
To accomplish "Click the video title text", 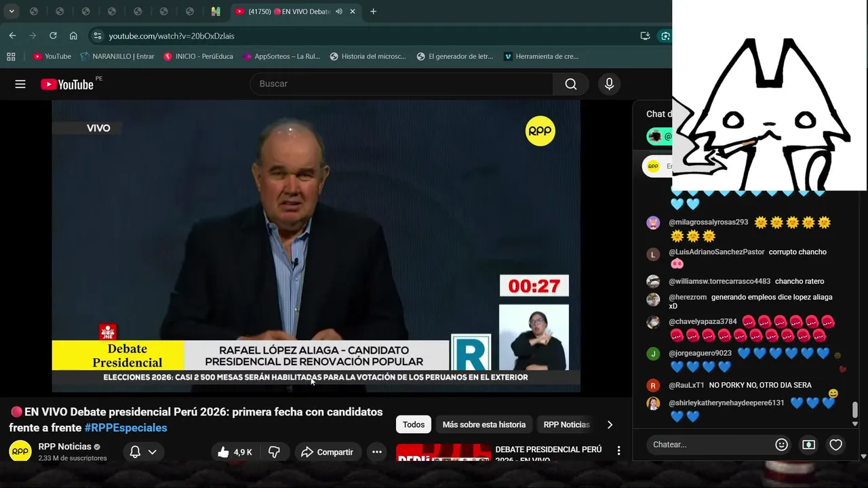I will [196, 420].
